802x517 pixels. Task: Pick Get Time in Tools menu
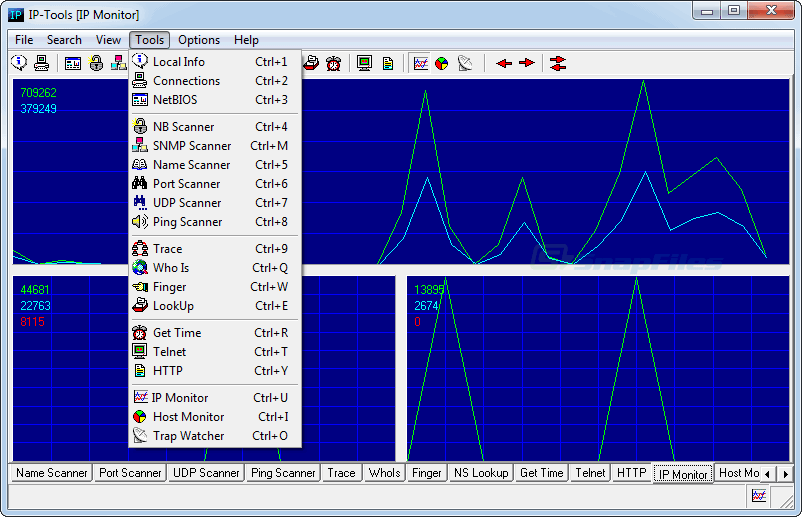(215, 333)
